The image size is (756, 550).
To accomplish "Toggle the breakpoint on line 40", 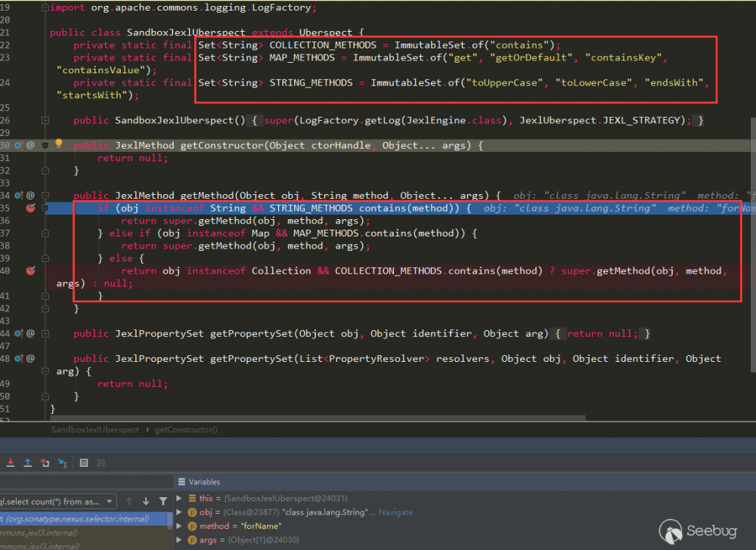I will 30,270.
